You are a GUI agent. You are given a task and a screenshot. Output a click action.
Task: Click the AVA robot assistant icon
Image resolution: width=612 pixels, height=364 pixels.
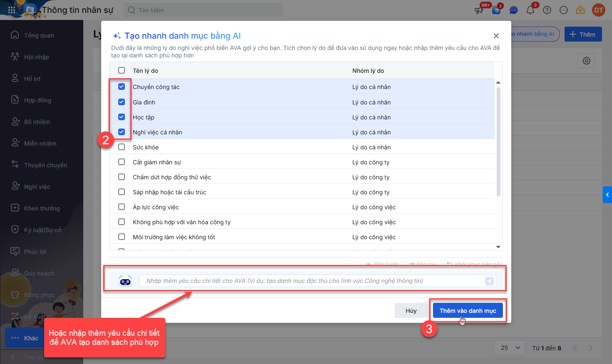click(125, 281)
